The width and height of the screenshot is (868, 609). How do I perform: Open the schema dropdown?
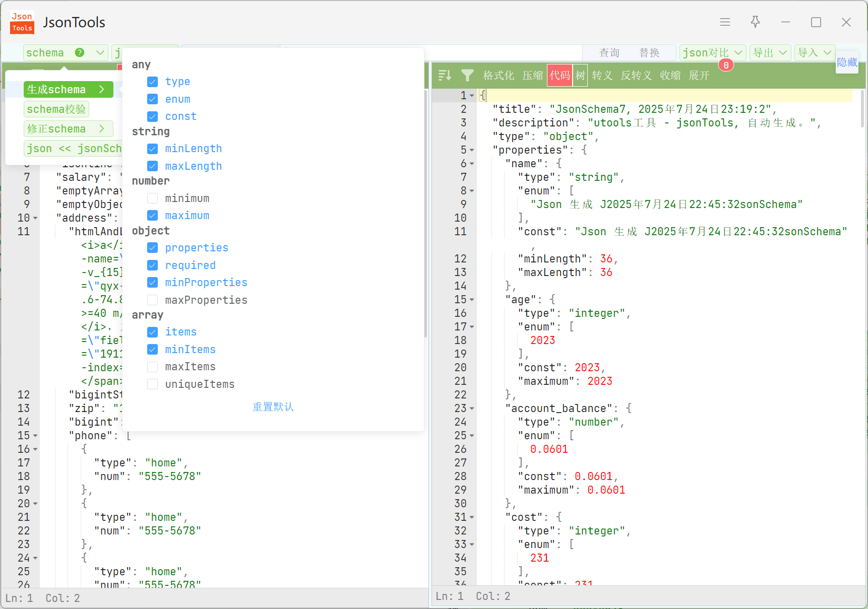66,52
